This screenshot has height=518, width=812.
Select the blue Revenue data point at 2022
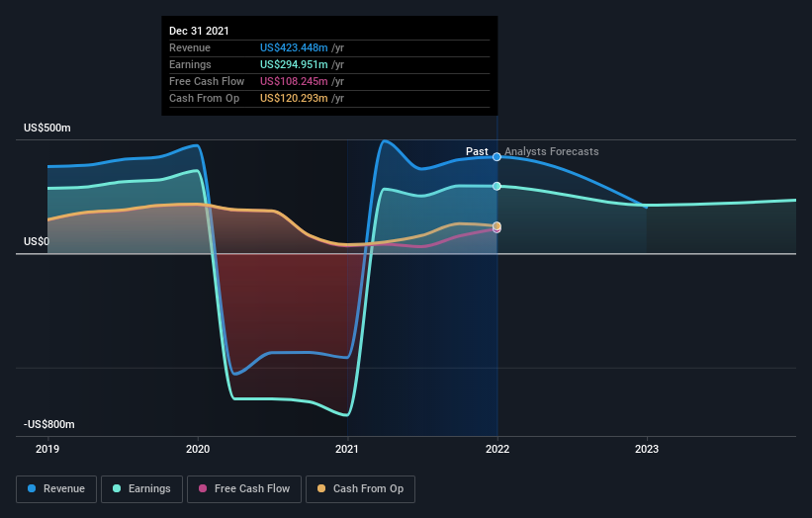496,157
